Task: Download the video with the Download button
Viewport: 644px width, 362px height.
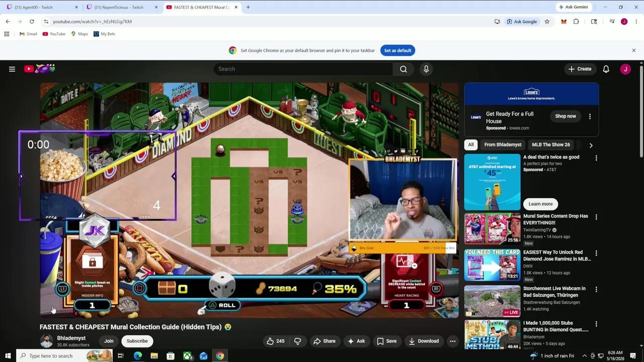Action: pos(424,341)
